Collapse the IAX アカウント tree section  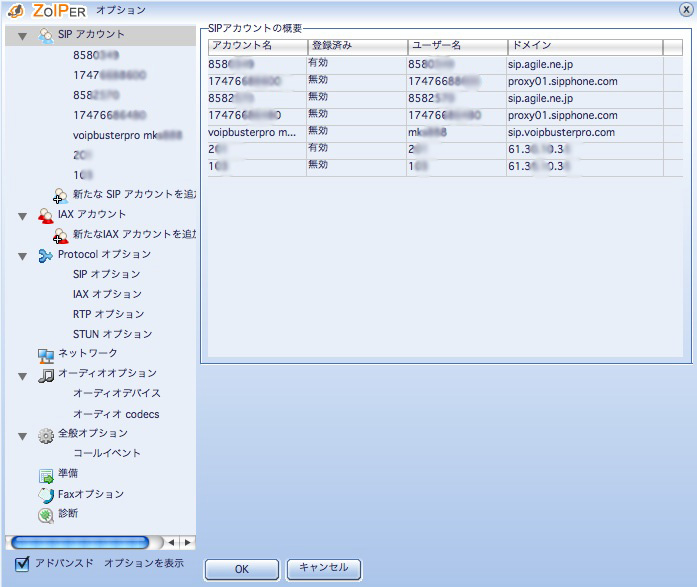pos(22,216)
